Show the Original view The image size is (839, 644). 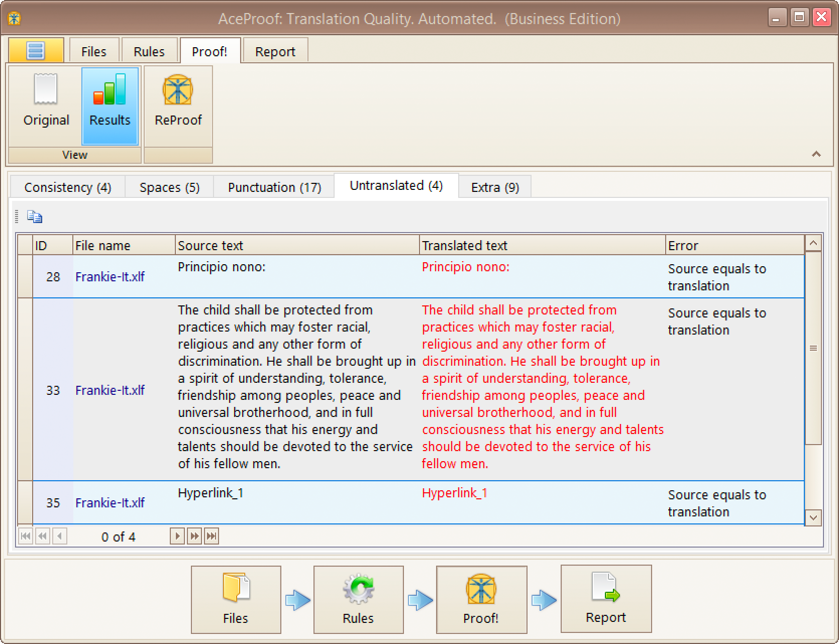46,106
